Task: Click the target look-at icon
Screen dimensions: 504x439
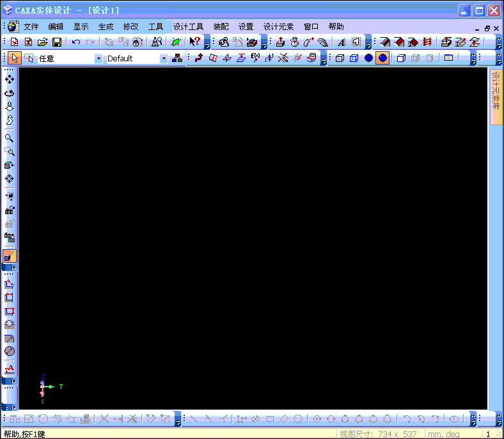Action: (x=10, y=179)
